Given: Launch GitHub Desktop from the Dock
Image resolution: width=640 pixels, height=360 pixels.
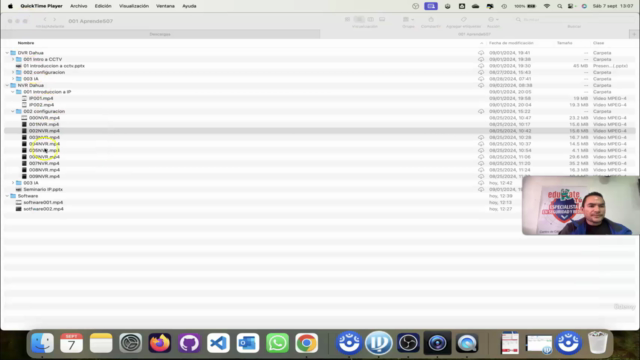Looking at the screenshot, I should point(189,343).
